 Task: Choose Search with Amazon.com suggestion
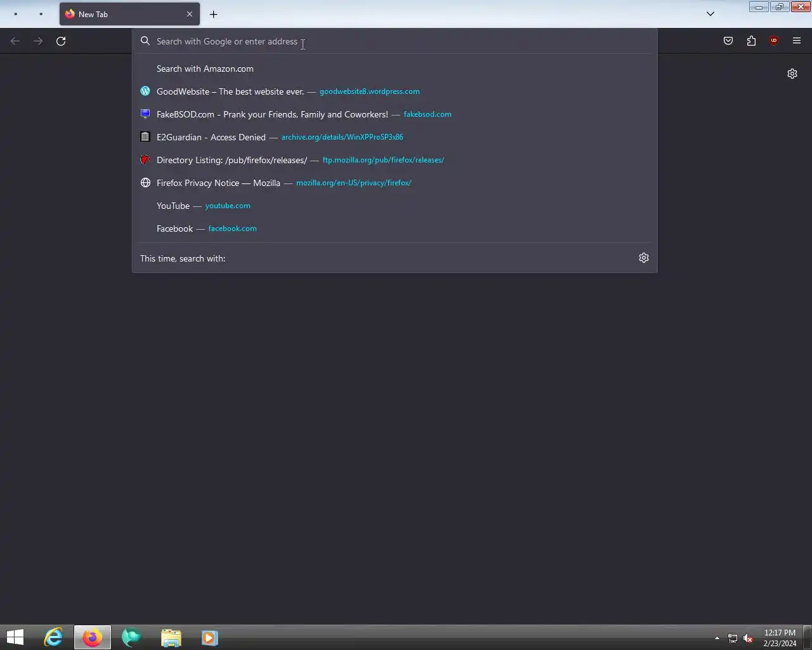coord(394,69)
